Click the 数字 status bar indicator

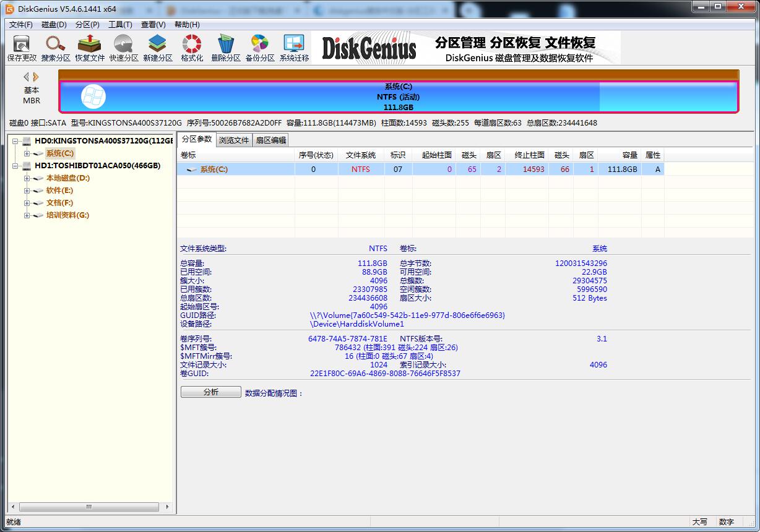727,522
